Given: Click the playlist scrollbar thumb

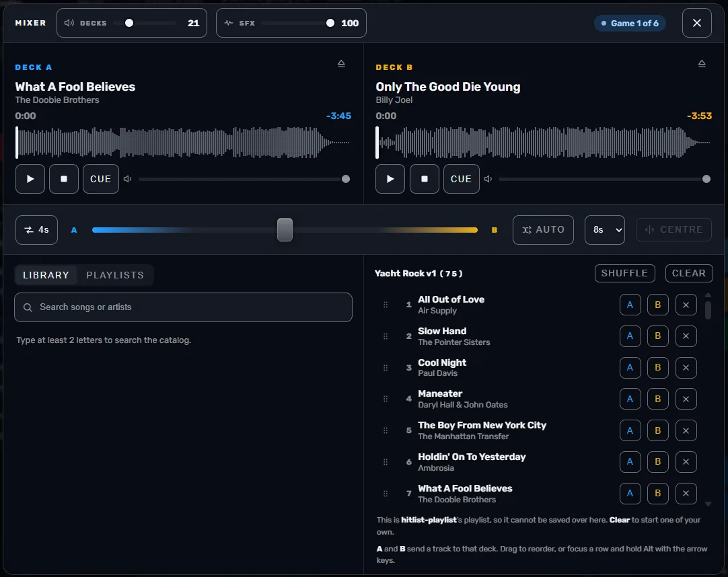Looking at the screenshot, I should click(708, 310).
